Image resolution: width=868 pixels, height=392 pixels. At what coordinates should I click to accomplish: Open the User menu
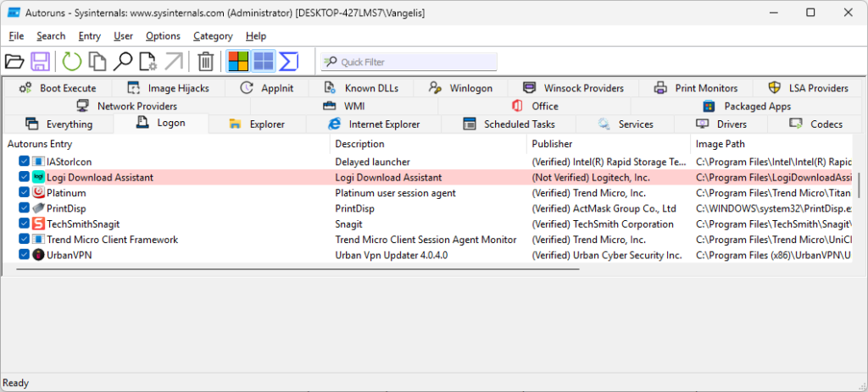click(124, 36)
